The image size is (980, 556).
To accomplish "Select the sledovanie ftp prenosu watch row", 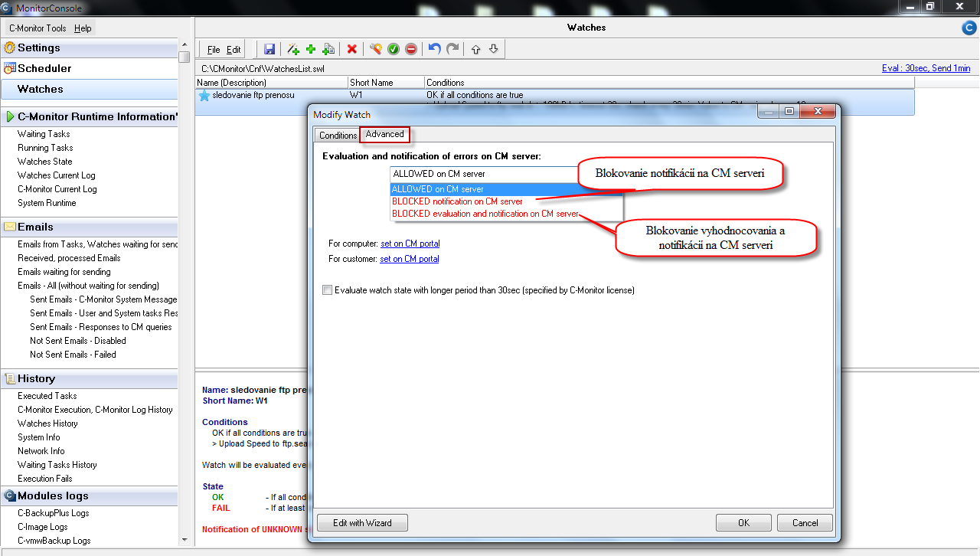I will click(x=555, y=102).
